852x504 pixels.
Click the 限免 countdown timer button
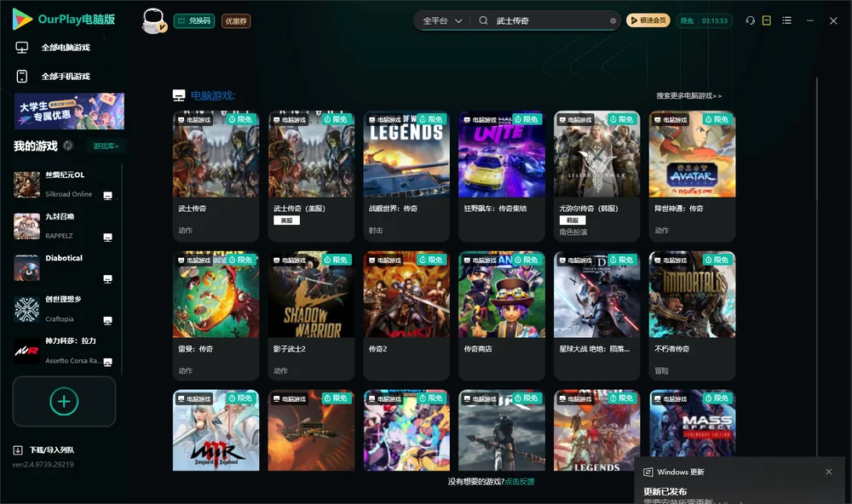click(704, 20)
